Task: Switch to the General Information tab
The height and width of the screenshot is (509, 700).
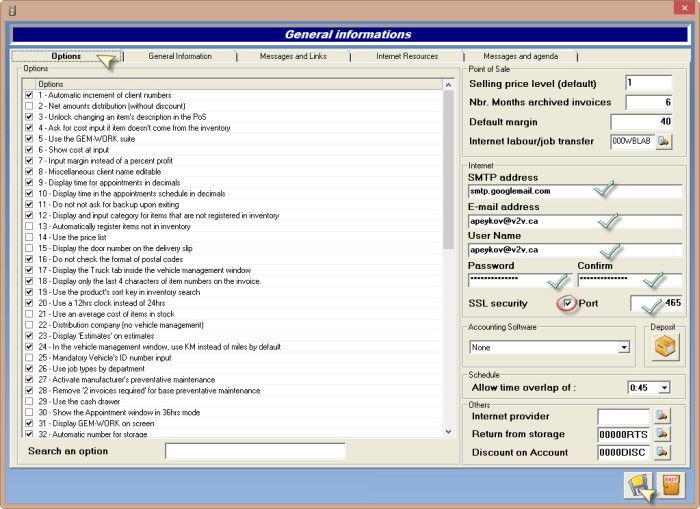Action: pyautogui.click(x=180, y=56)
